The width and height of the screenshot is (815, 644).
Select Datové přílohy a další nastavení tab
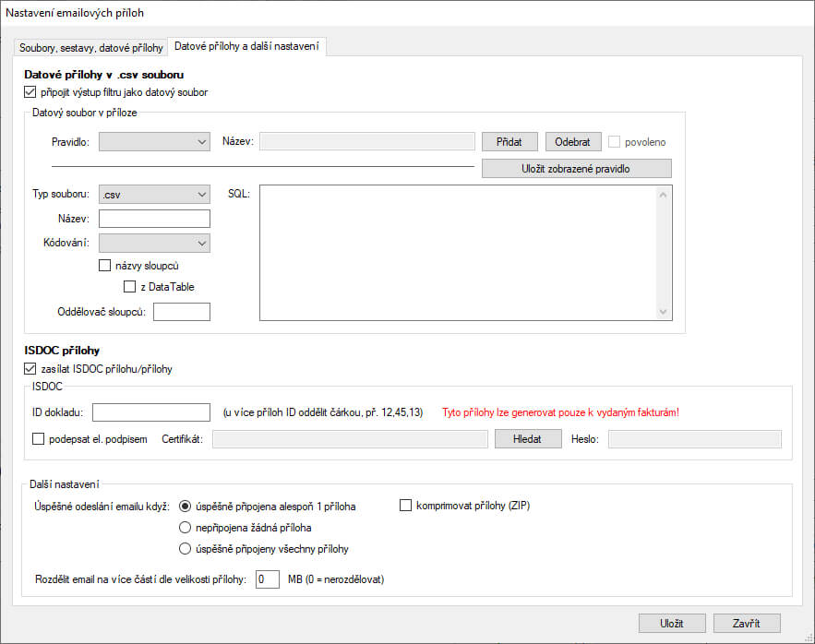[x=246, y=46]
